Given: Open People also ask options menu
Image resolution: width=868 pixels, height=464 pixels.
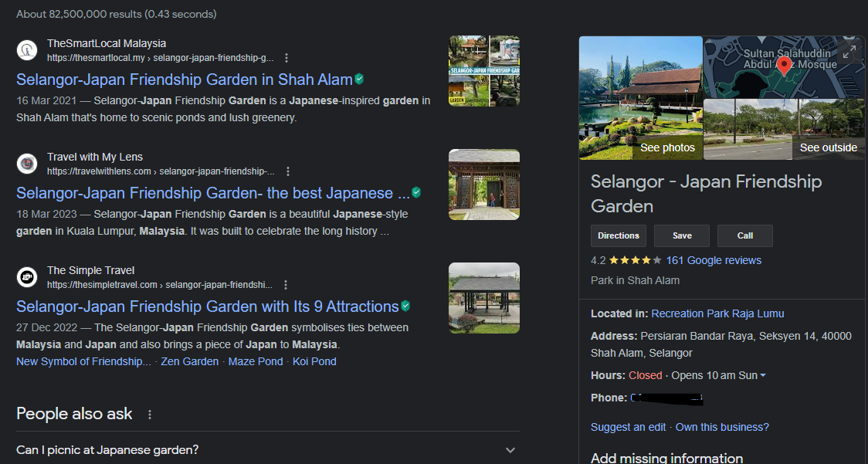Looking at the screenshot, I should click(150, 414).
